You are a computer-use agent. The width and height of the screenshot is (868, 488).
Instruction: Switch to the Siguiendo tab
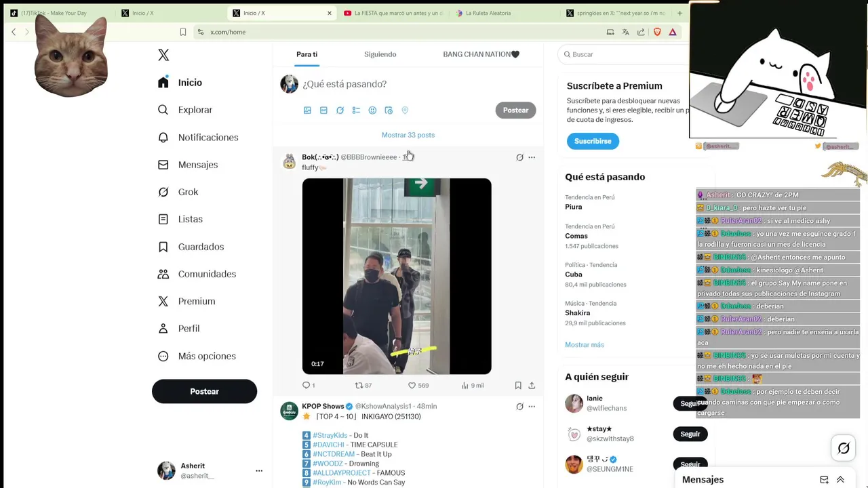[x=380, y=54]
